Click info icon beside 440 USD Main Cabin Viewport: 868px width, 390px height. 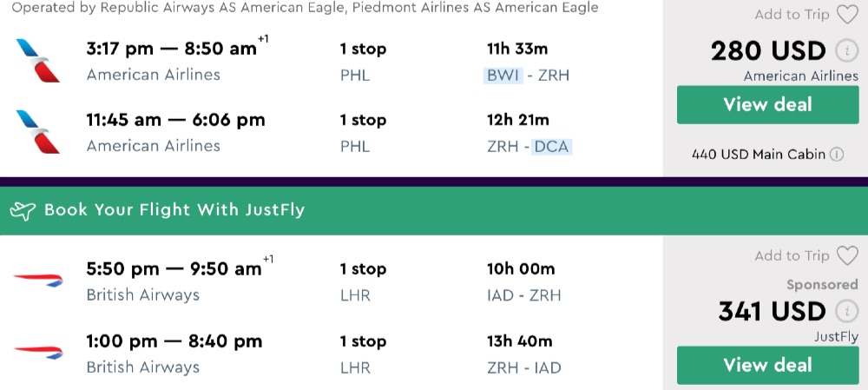coord(837,155)
